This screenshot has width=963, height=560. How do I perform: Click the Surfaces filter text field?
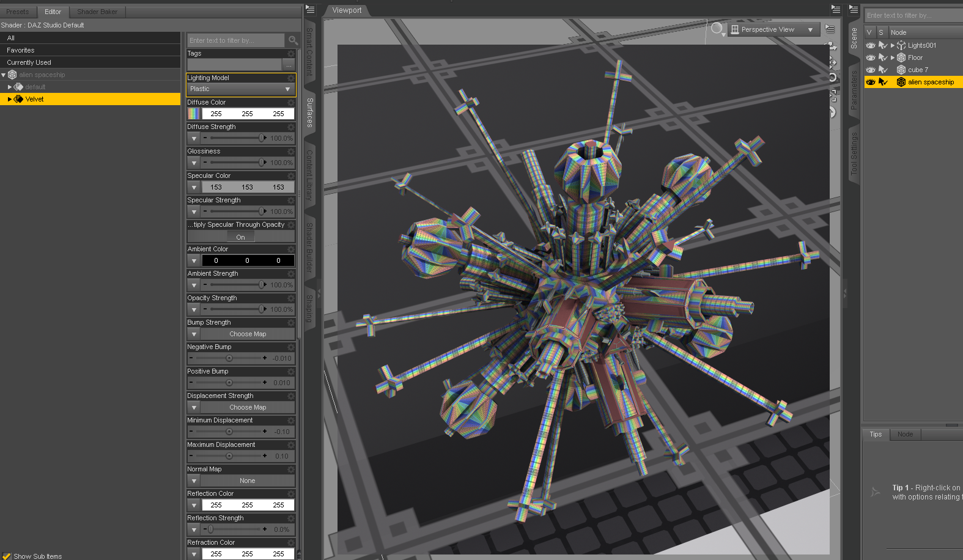click(236, 40)
